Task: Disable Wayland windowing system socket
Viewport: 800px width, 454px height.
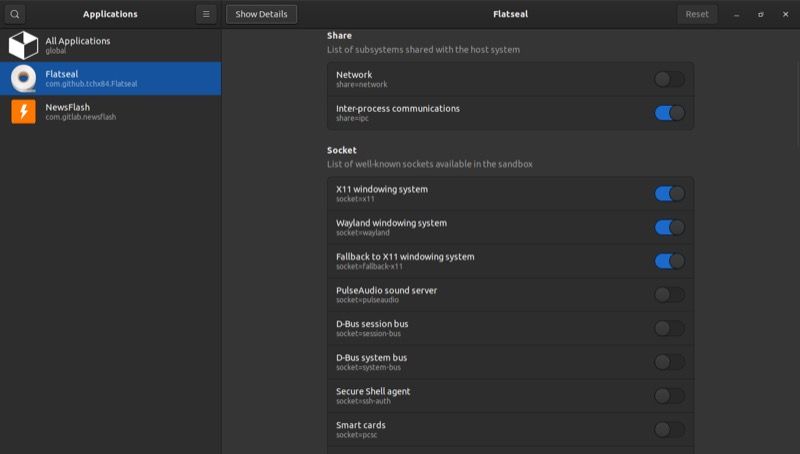Action: (x=669, y=227)
